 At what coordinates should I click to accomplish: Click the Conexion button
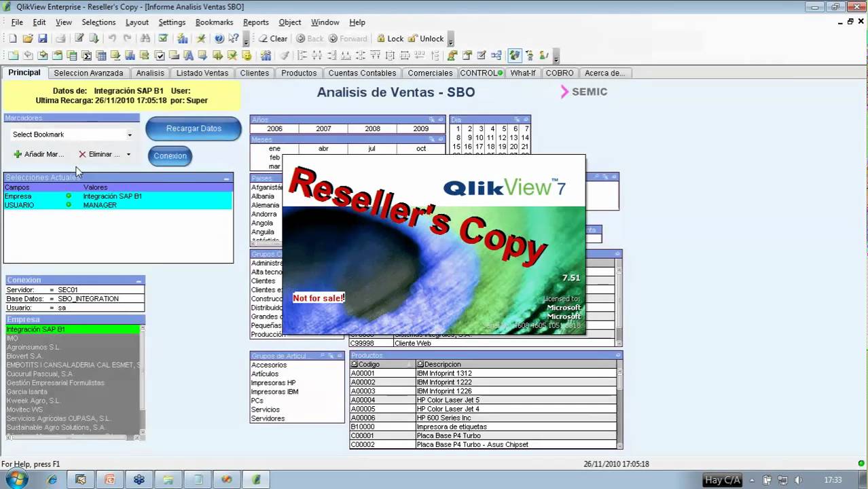(170, 156)
